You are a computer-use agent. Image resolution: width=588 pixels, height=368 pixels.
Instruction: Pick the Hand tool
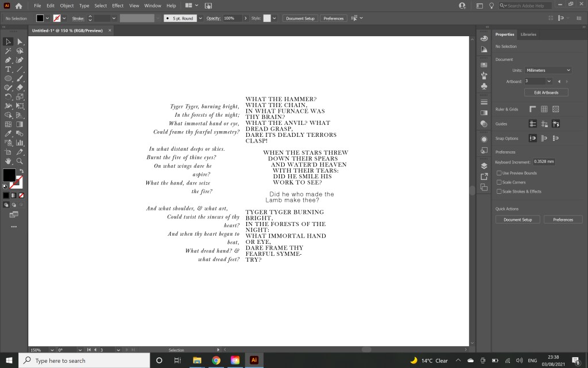(x=8, y=161)
